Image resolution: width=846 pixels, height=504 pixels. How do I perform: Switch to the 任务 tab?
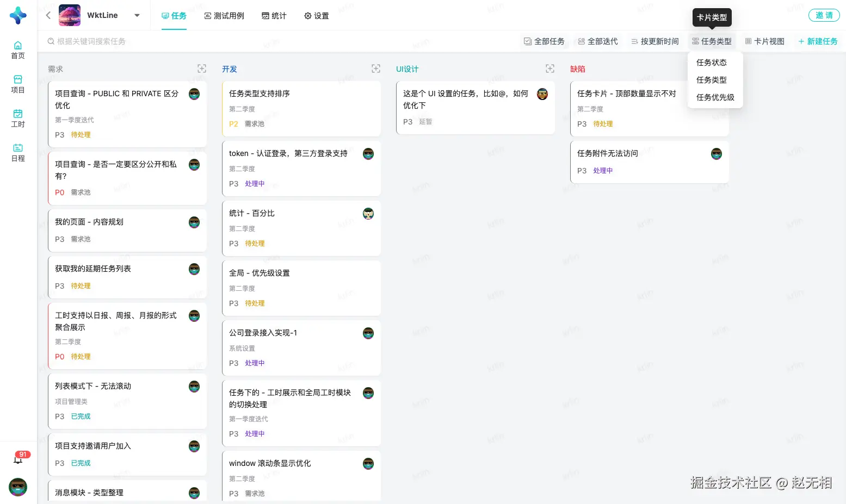(x=174, y=16)
